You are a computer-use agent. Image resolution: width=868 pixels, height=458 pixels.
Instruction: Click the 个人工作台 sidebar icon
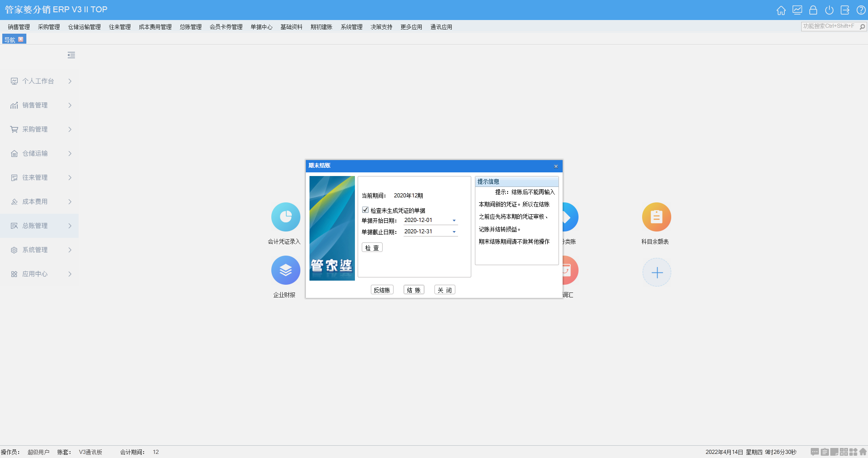pos(14,81)
